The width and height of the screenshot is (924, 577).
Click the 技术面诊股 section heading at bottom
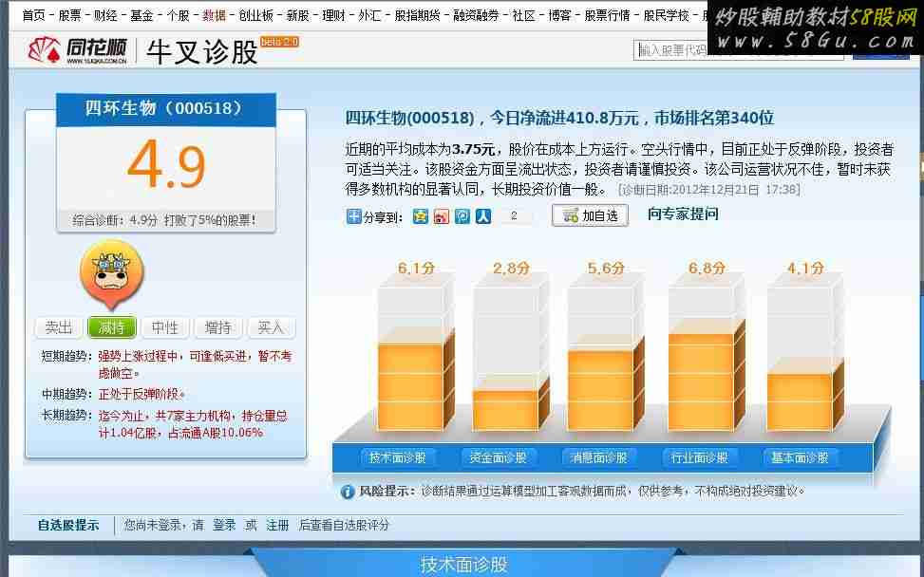[463, 565]
